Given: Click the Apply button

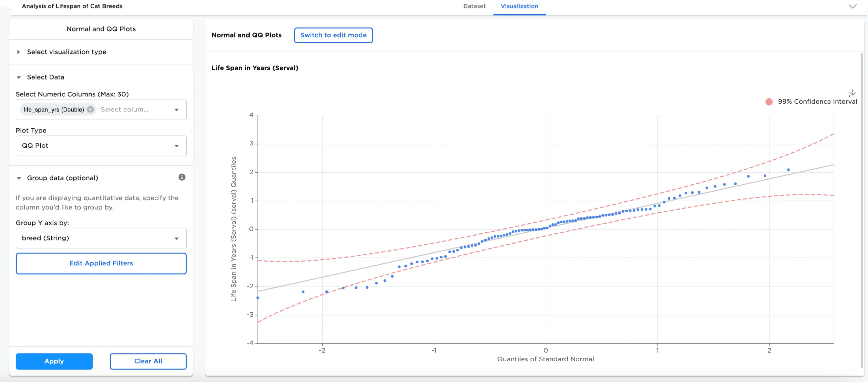Looking at the screenshot, I should click(x=54, y=361).
